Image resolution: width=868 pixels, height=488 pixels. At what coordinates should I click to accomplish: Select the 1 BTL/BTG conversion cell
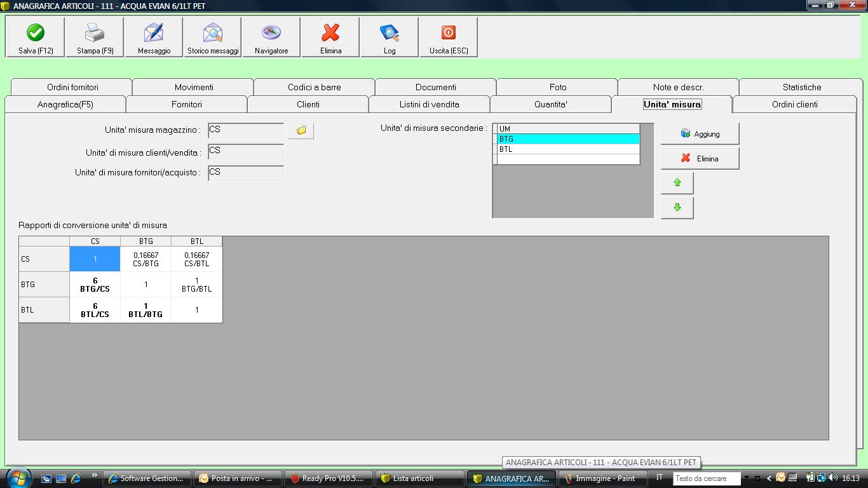click(146, 310)
